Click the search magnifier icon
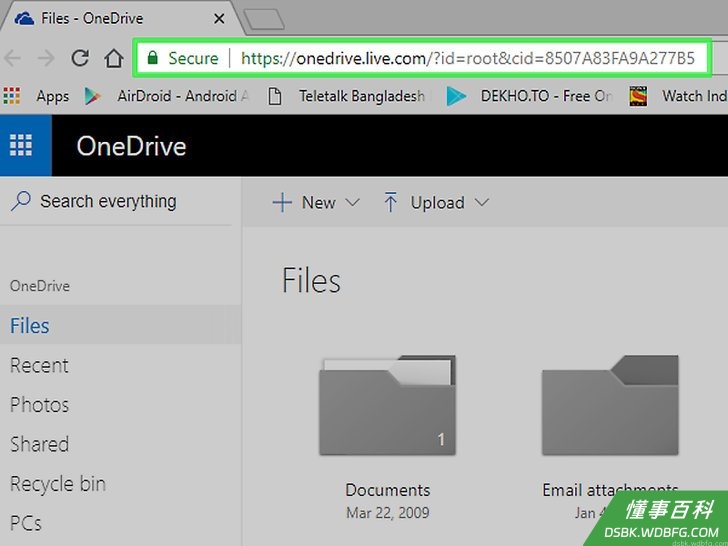This screenshot has height=546, width=728. pyautogui.click(x=20, y=201)
